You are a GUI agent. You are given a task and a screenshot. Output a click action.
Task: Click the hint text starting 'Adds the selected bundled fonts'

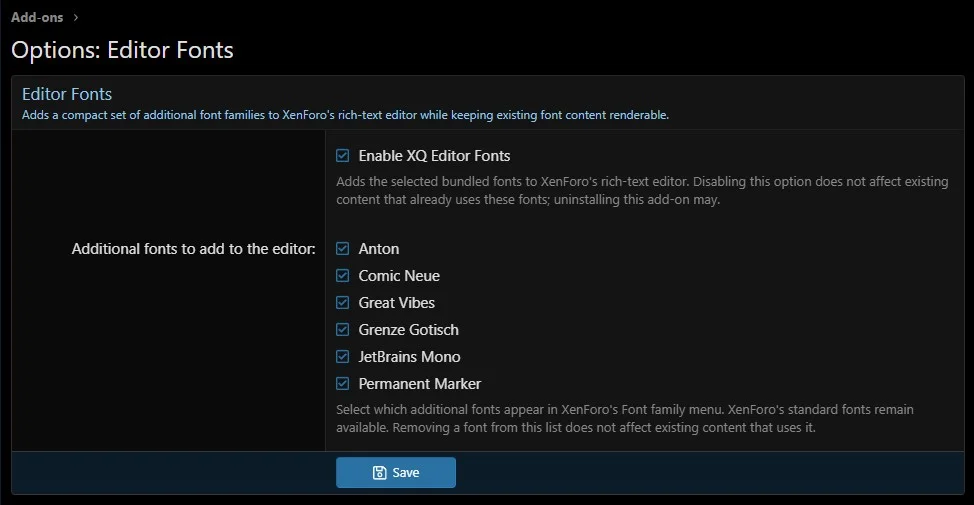point(642,190)
